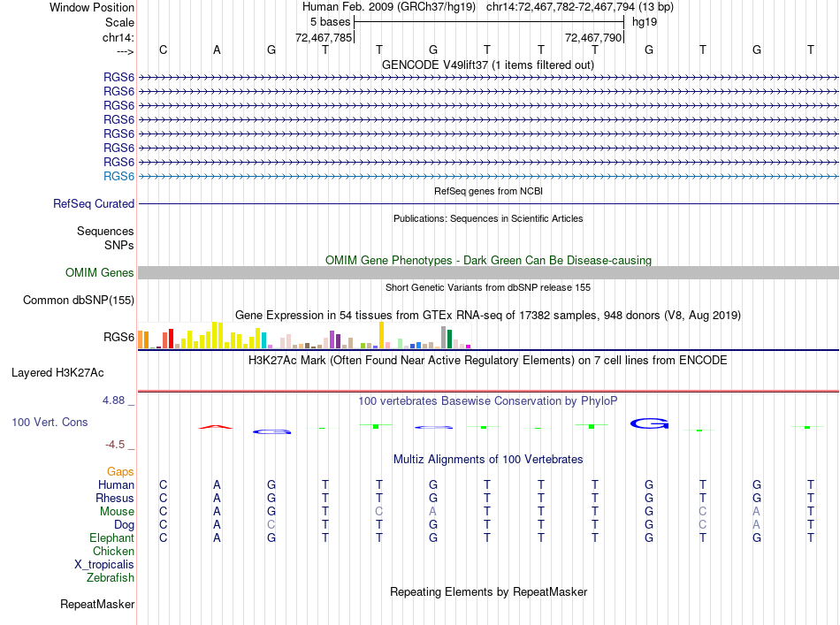This screenshot has width=840, height=625.
Task: Open Multiz Alignments of 100 Vertebrates title
Action: tap(488, 459)
